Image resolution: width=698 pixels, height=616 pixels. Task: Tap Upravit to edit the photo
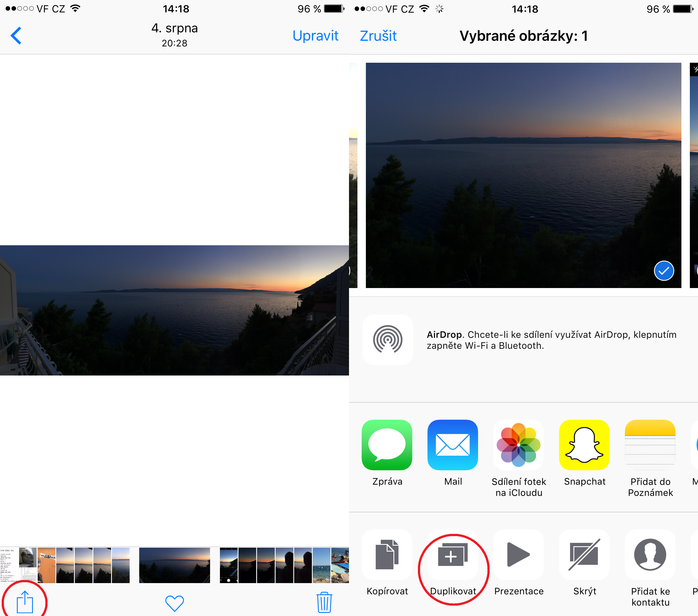(x=315, y=36)
